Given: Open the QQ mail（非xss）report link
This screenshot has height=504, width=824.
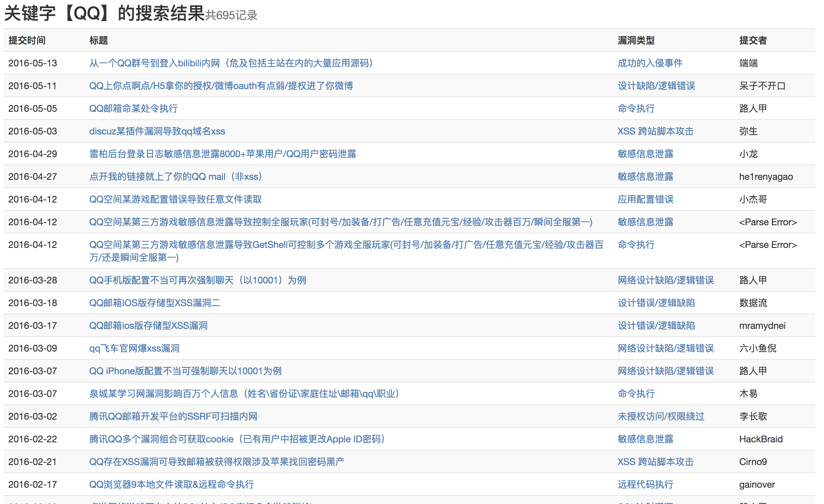Looking at the screenshot, I should (x=175, y=177).
